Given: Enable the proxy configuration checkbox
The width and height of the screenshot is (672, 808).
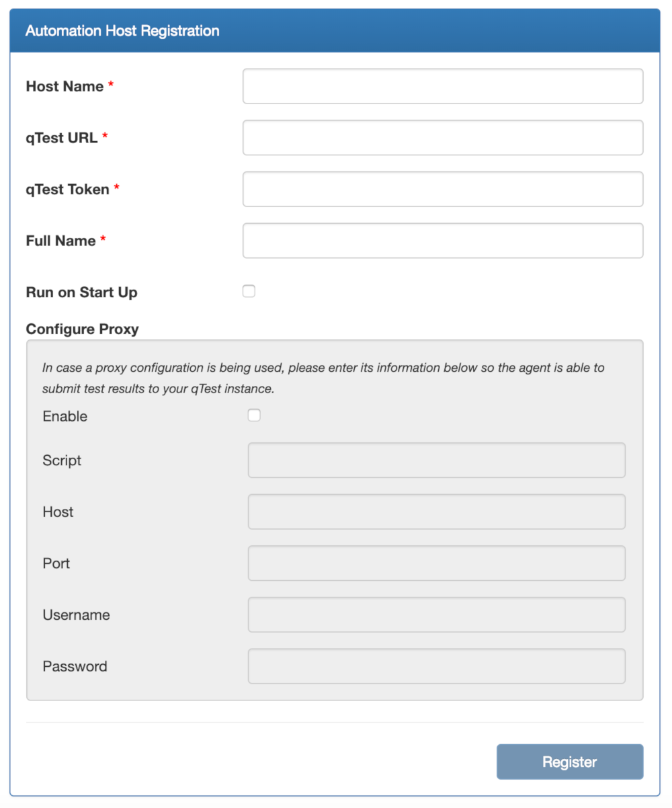Looking at the screenshot, I should point(254,415).
